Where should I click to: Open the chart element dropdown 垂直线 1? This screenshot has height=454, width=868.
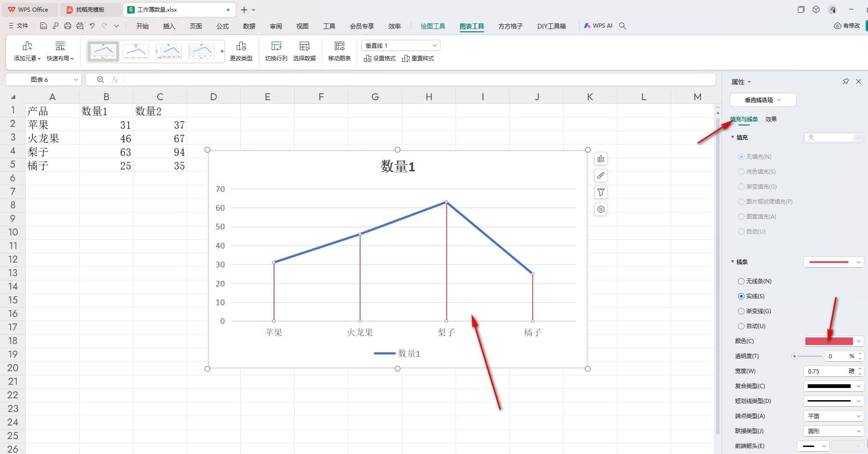[401, 45]
